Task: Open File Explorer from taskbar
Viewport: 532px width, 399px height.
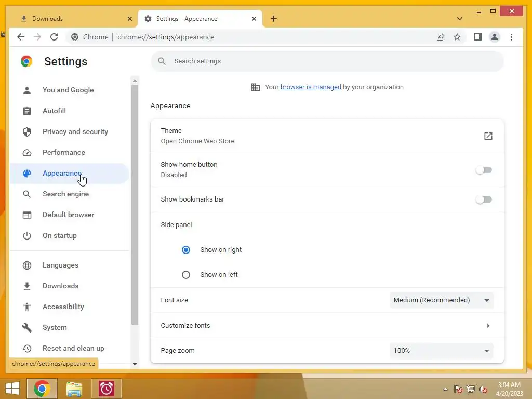Action: tap(74, 389)
